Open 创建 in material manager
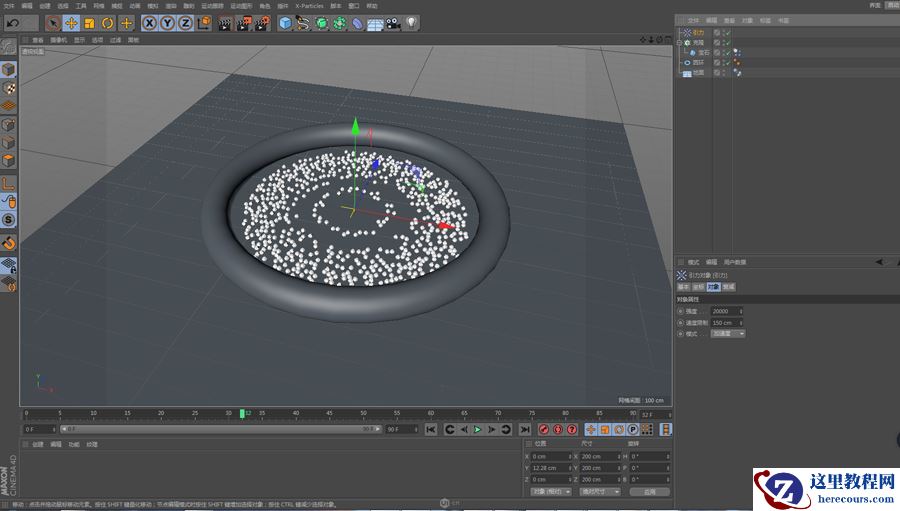Viewport: 900px width, 511px height. point(38,444)
